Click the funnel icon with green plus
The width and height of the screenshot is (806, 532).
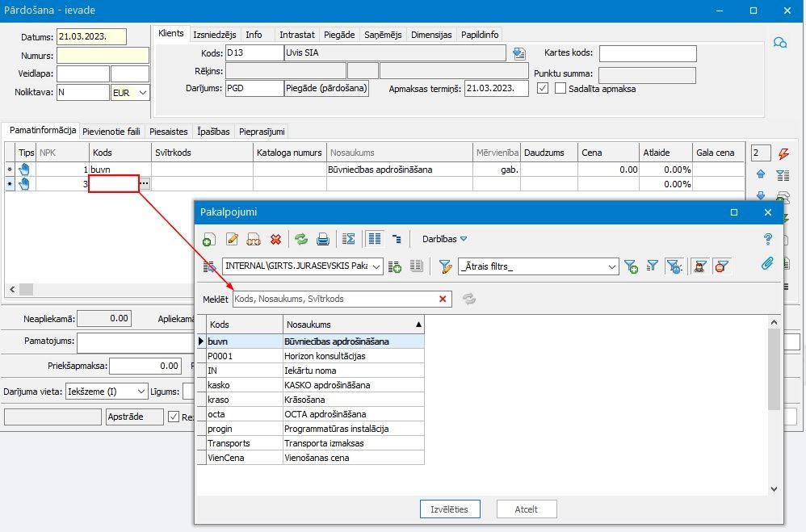(631, 266)
